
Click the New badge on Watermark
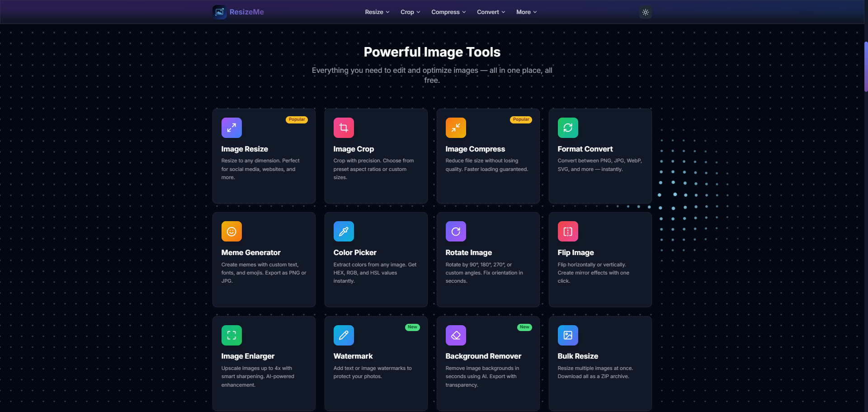click(x=412, y=327)
